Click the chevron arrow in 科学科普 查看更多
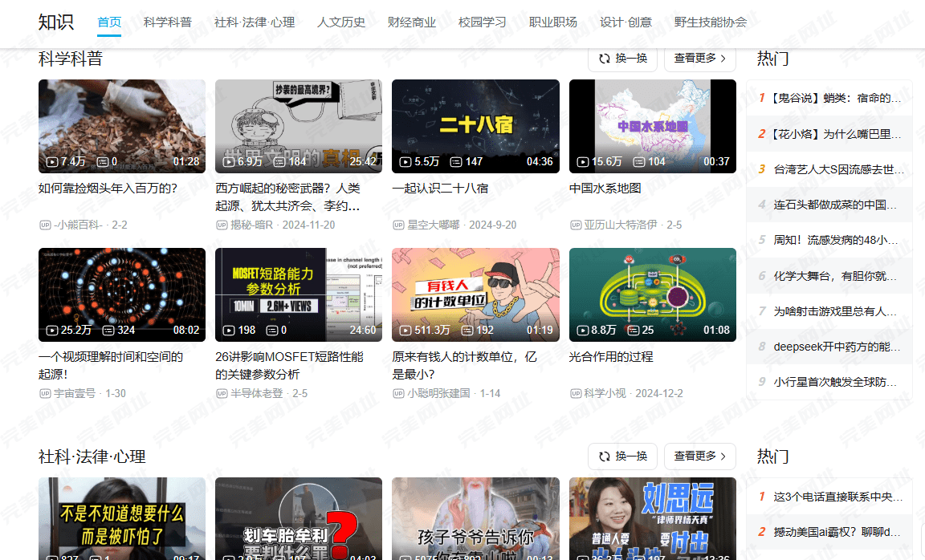Image resolution: width=925 pixels, height=560 pixels. coord(723,59)
